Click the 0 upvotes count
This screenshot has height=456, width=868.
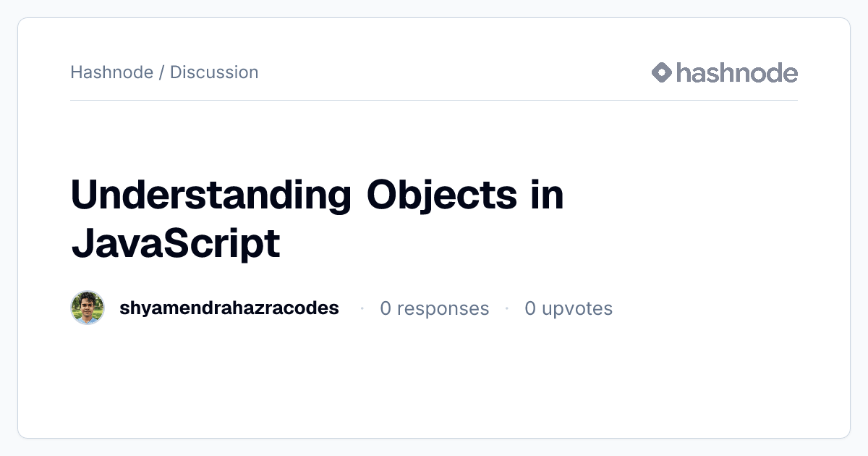pyautogui.click(x=569, y=309)
